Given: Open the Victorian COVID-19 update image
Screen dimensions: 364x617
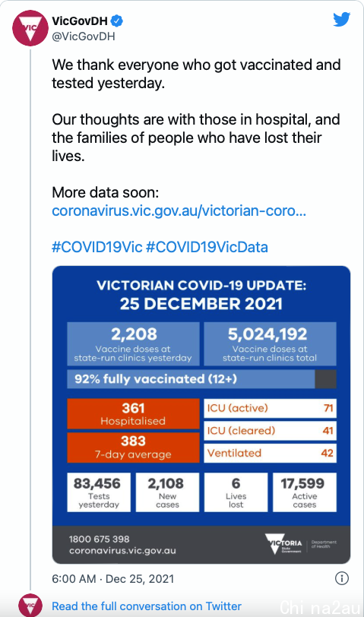Looking at the screenshot, I should [201, 415].
